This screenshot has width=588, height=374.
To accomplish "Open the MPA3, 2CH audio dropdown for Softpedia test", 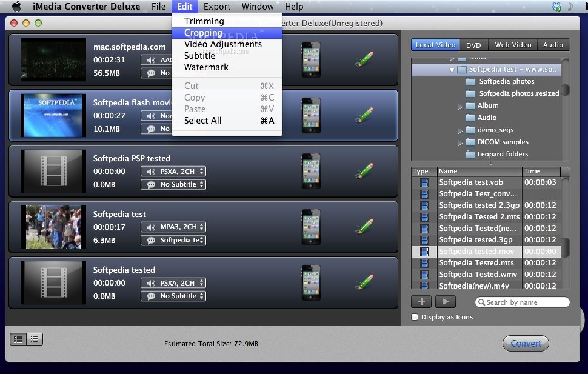I will (x=173, y=227).
